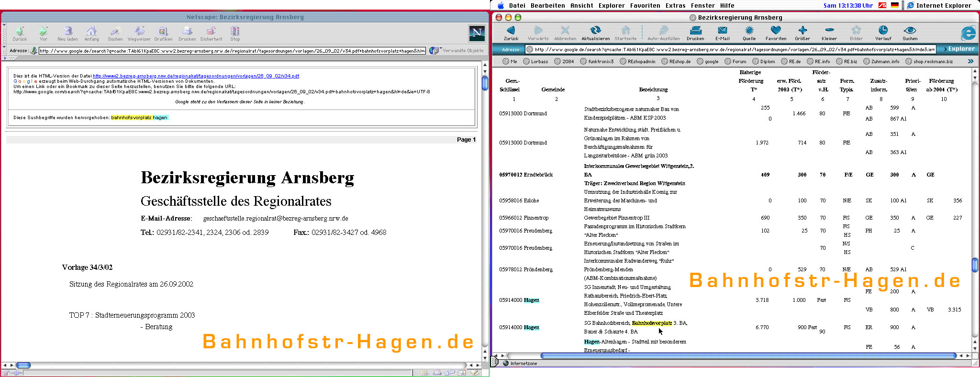The width and height of the screenshot is (980, 377).
Task: Click Netscape's Neu laden reload icon
Action: pyautogui.click(x=67, y=32)
